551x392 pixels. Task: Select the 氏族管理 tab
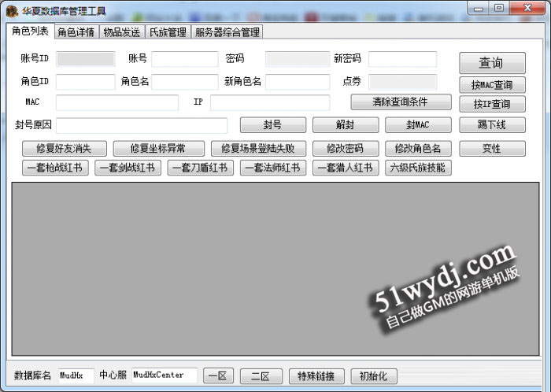pos(168,32)
